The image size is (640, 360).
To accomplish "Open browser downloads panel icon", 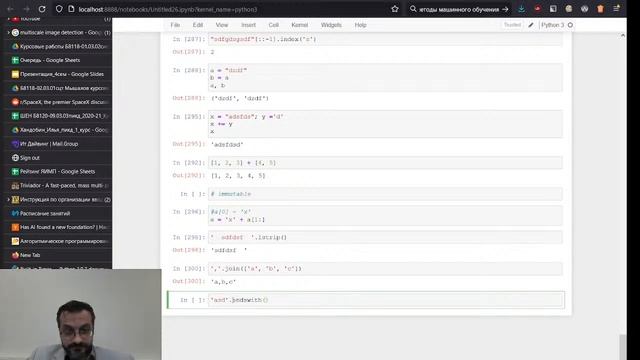I will pos(522,9).
